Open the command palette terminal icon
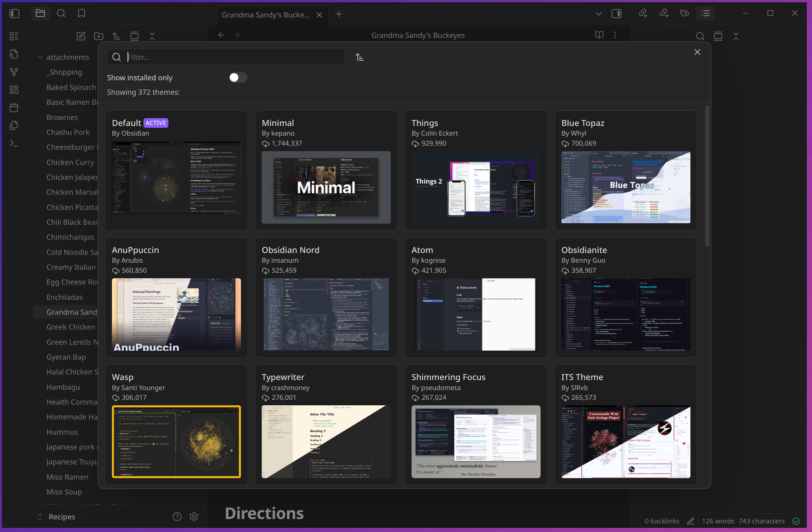812x532 pixels. [14, 143]
